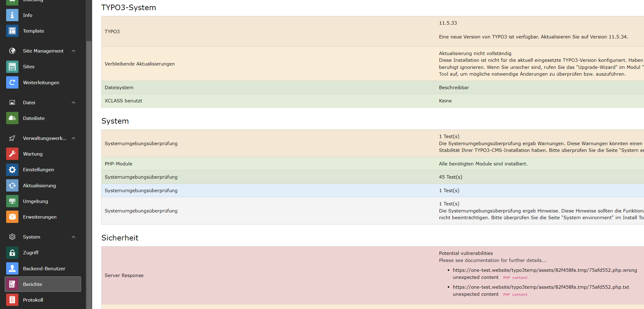Collapse the Datei group chevron

pos(73,102)
